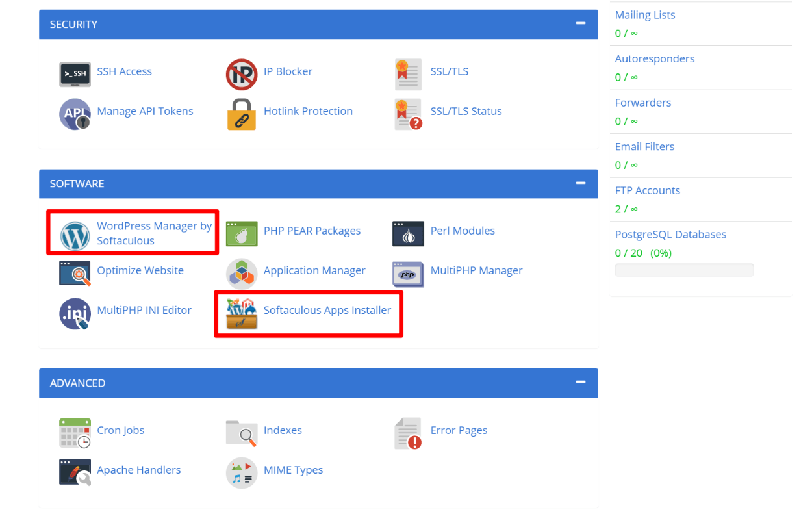Open the Hotlink Protection link
The height and width of the screenshot is (514, 812).
click(x=308, y=111)
